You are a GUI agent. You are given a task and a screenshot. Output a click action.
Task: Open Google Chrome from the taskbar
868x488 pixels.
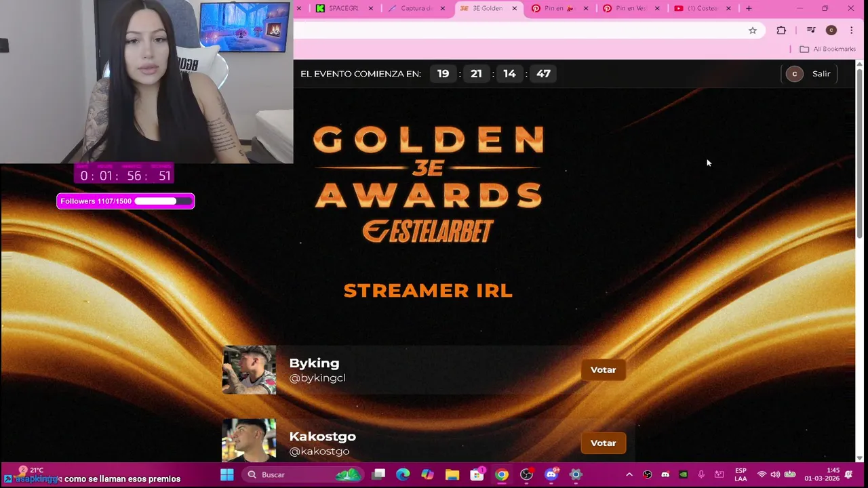502,474
